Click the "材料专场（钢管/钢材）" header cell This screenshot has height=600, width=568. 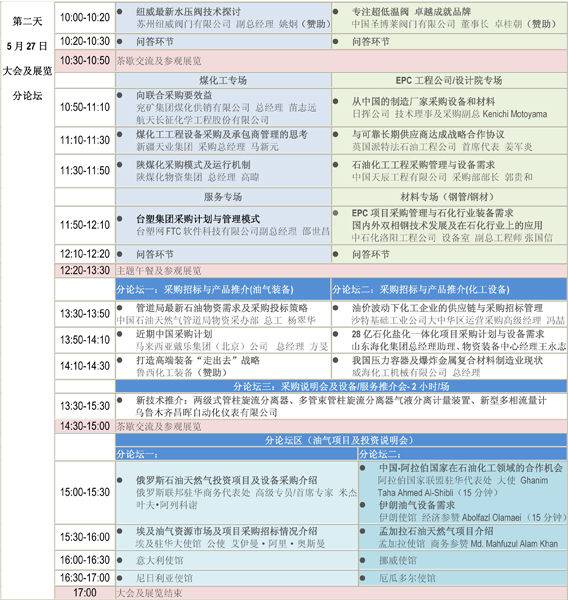[x=449, y=197]
